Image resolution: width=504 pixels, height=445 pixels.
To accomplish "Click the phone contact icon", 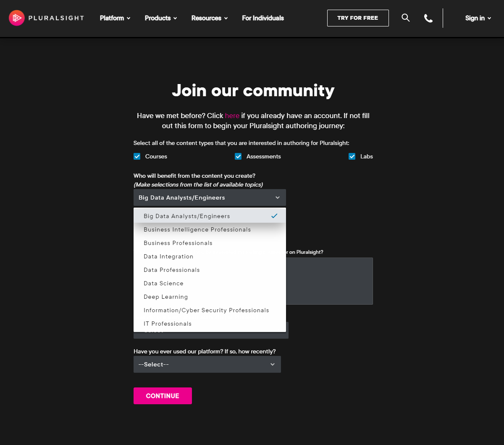I will click(428, 18).
